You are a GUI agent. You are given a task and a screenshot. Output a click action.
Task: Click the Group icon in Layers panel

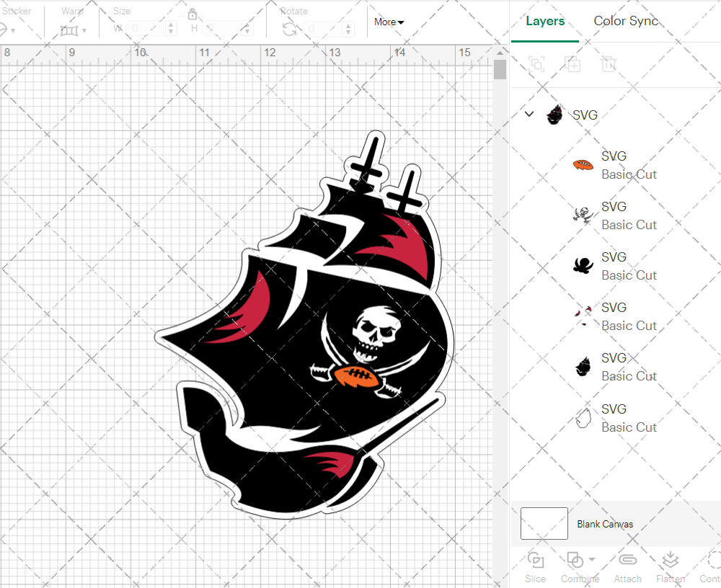click(x=536, y=64)
